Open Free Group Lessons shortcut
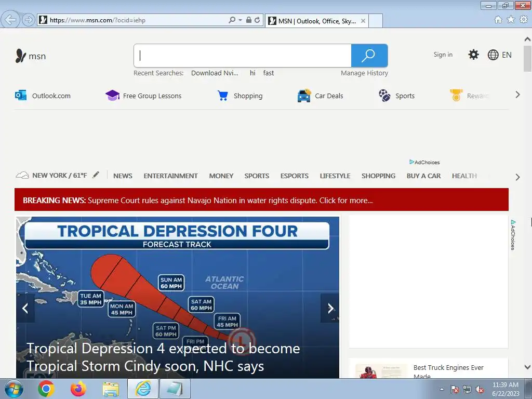 [143, 96]
